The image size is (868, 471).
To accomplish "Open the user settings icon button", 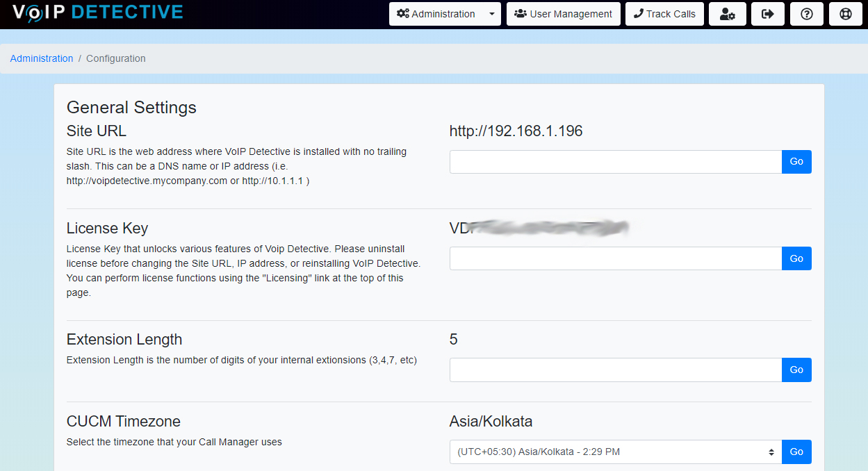I will click(x=728, y=14).
